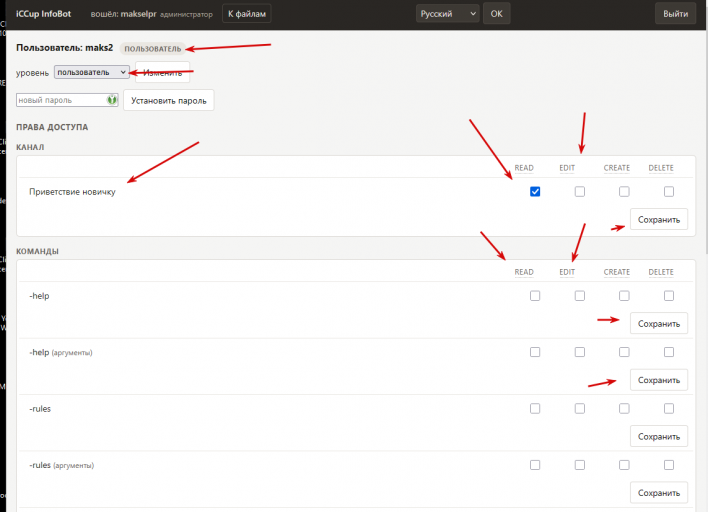The width and height of the screenshot is (708, 512).
Task: Check CREATE for -help (аргументы)
Action: (x=624, y=352)
